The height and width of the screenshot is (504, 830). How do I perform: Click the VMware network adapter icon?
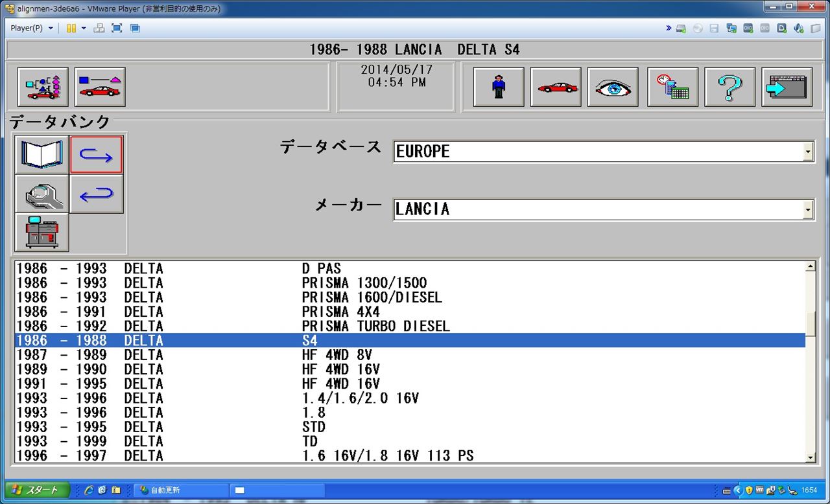point(731,29)
